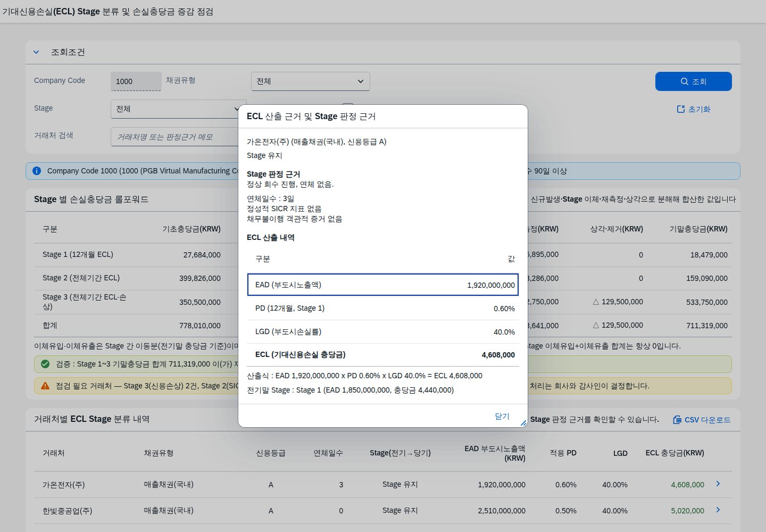Click the orange warning triangle icon
766x532 pixels.
(45, 386)
